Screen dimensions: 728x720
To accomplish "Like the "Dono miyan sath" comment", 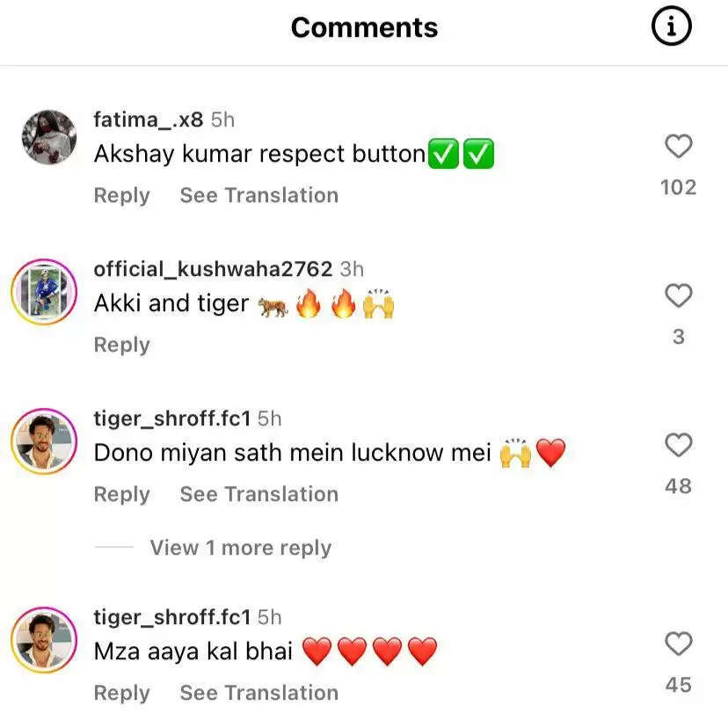I will 678,446.
